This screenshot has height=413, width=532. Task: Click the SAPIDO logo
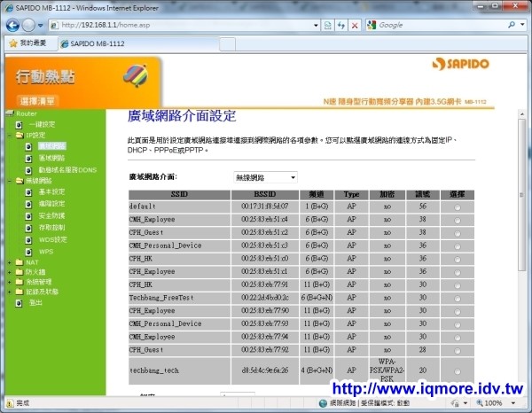[460, 64]
